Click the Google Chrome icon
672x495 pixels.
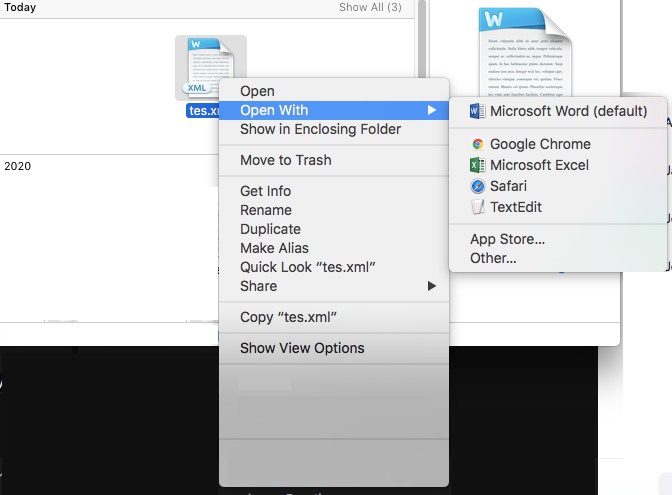point(478,144)
